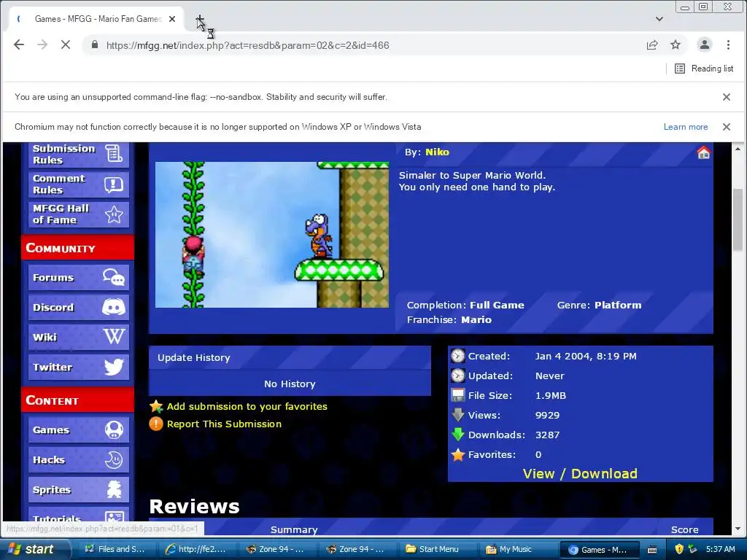Screen dimensions: 747x560
Task: Open a new tab with plus button
Action: (200, 19)
